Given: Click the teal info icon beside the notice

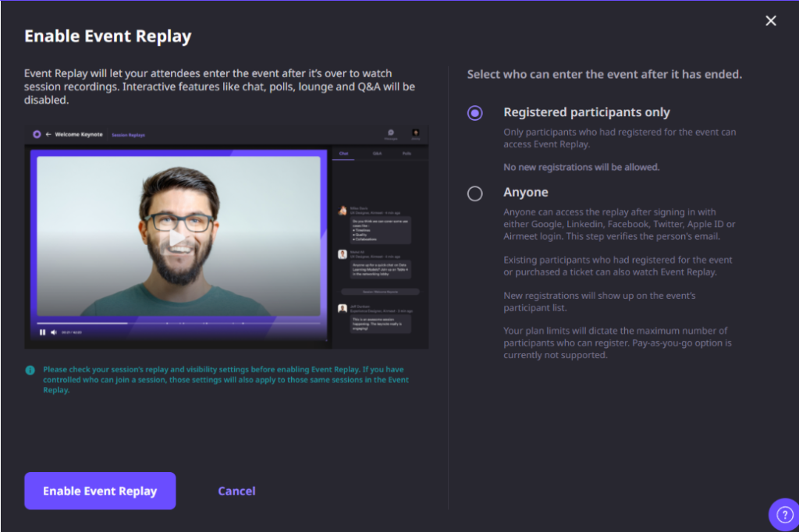Looking at the screenshot, I should pos(30,370).
